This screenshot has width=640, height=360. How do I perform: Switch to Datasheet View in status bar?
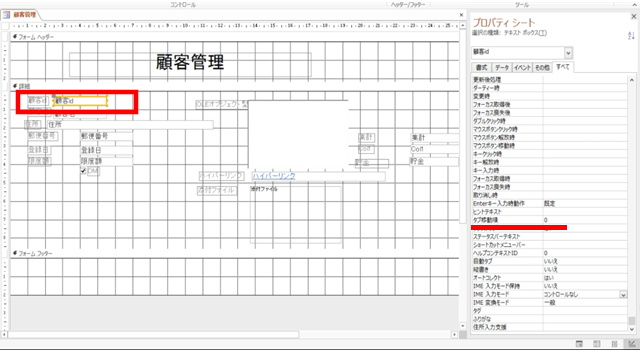(597, 344)
